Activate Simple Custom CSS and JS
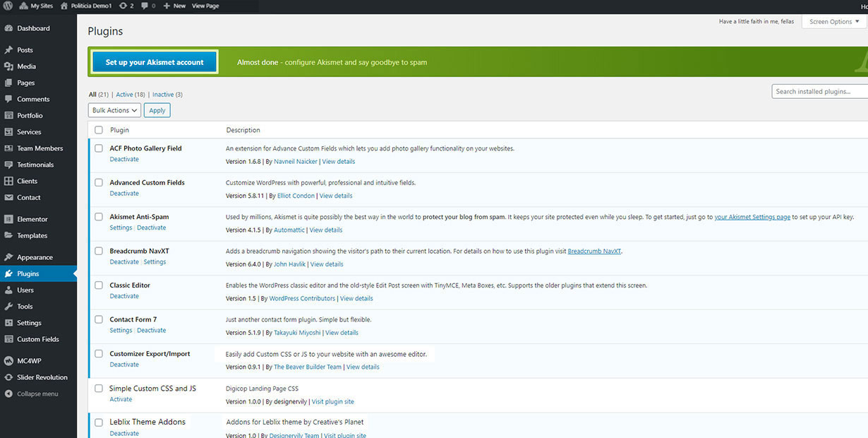 [x=121, y=399]
